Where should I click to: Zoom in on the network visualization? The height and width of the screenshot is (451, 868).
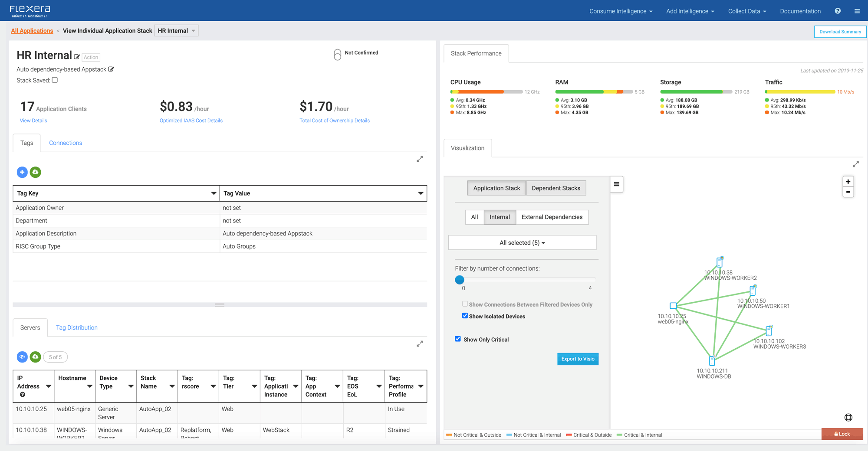point(848,182)
